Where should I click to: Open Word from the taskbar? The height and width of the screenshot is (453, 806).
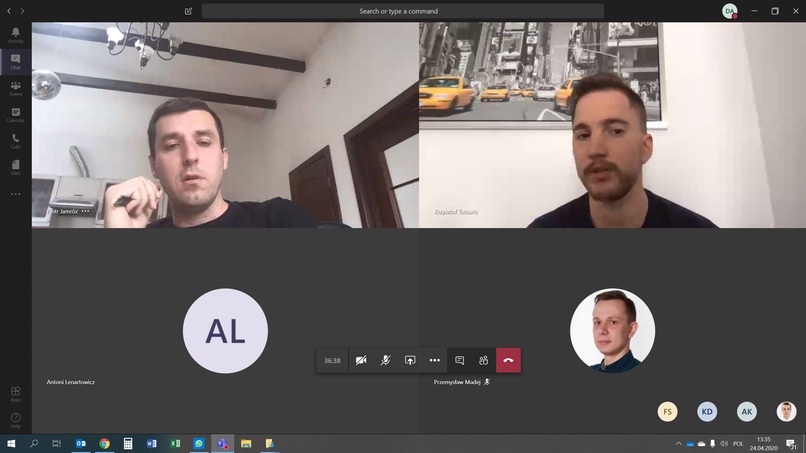pyautogui.click(x=152, y=443)
